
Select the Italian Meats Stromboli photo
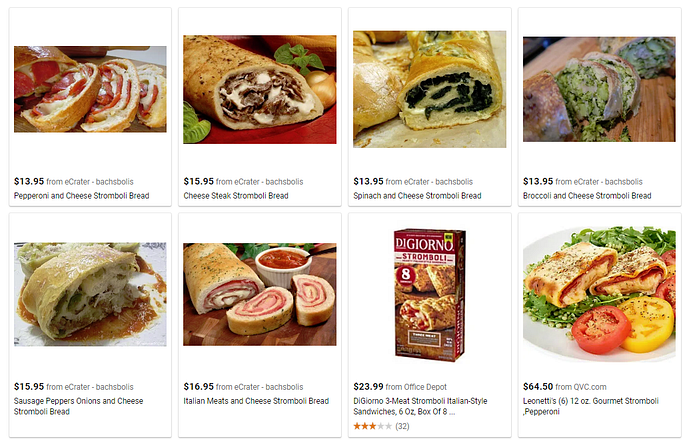[260, 294]
